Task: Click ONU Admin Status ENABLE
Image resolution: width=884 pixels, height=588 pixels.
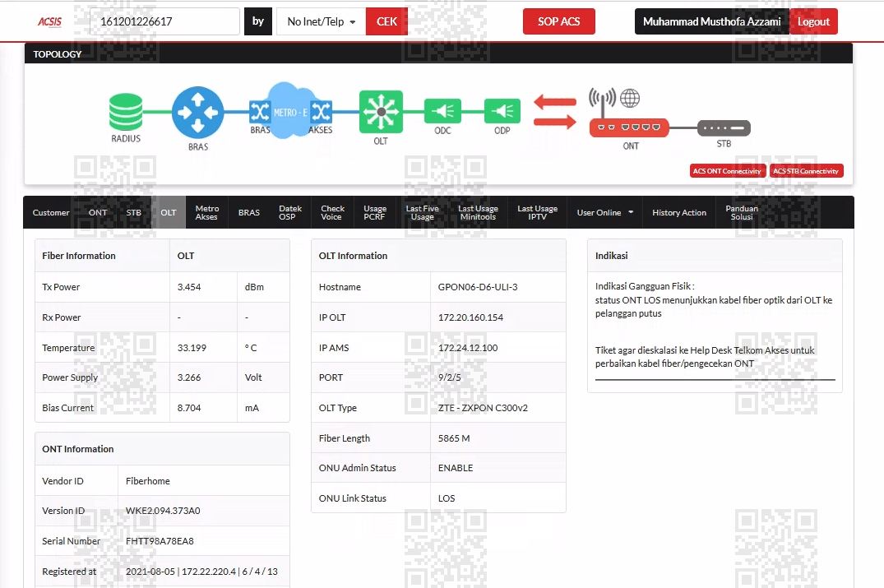Action: click(x=456, y=468)
